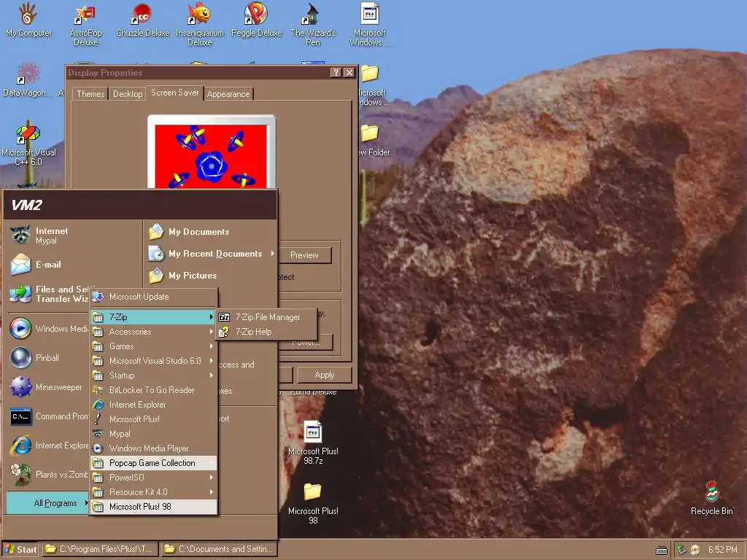Open Windows Media Player from programs list
Image resolution: width=747 pixels, height=560 pixels.
click(x=153, y=448)
